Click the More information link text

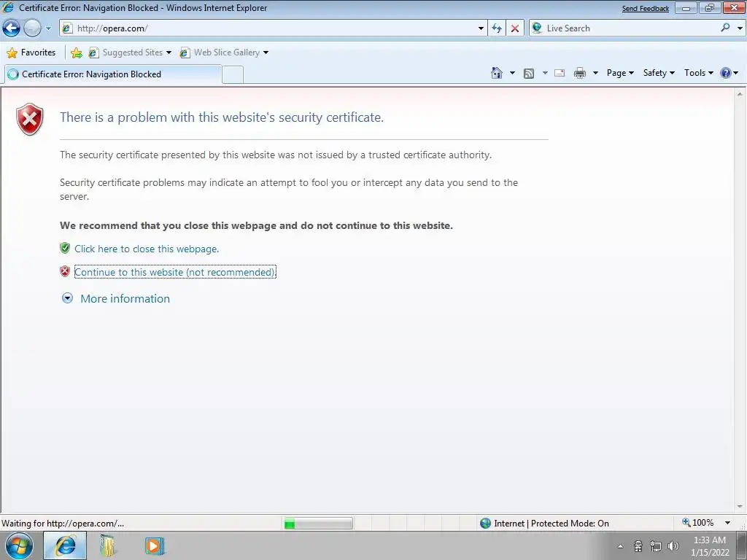click(125, 298)
